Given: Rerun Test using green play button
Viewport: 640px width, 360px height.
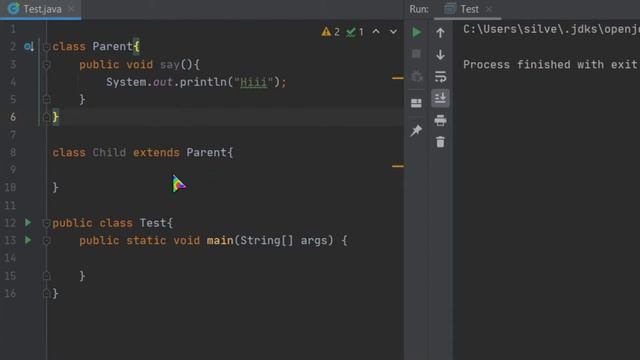Looking at the screenshot, I should click(x=416, y=32).
